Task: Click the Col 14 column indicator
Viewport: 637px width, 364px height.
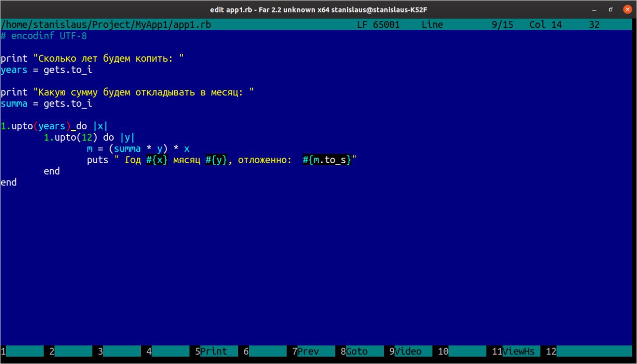Action: point(545,24)
